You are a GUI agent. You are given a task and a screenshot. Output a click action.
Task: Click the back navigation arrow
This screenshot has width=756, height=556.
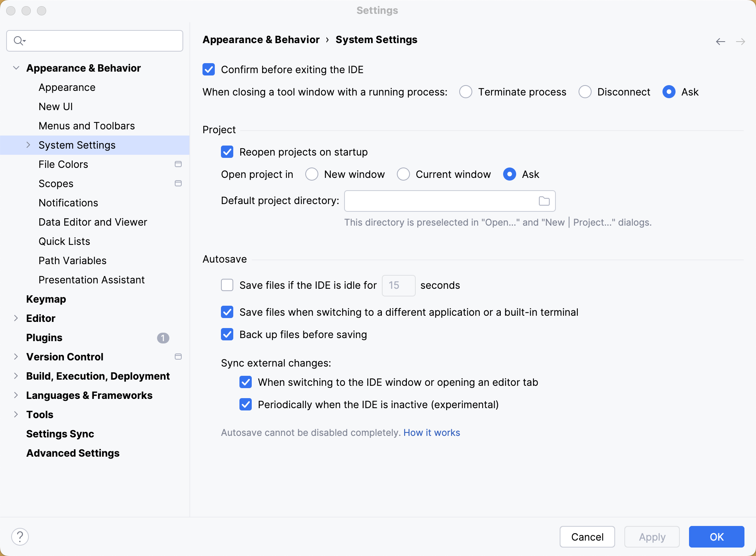click(720, 41)
